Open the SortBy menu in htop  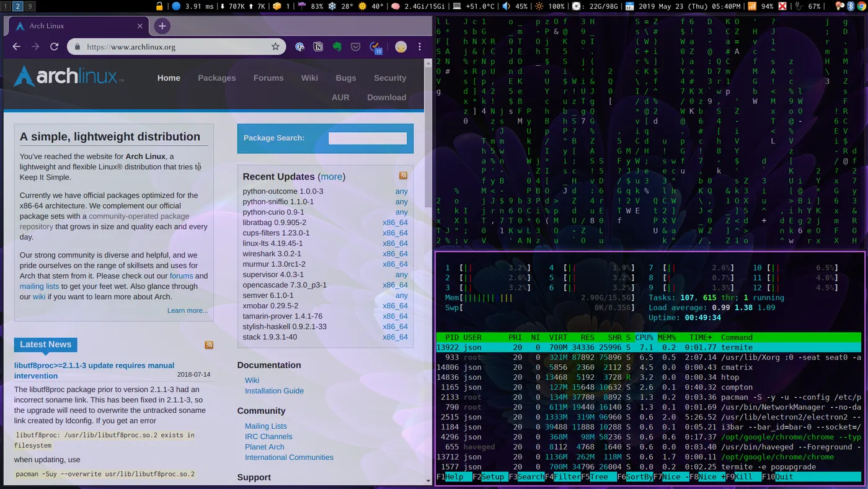pyautogui.click(x=638, y=477)
